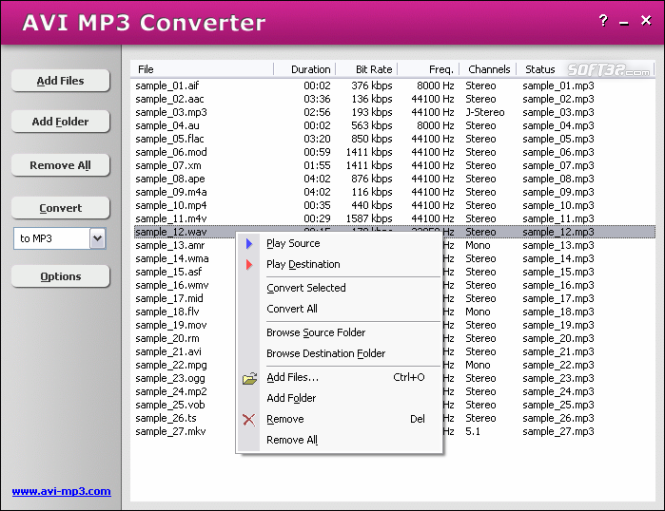This screenshot has width=665, height=511.
Task: Choose Play Destination from context menu
Action: [303, 265]
